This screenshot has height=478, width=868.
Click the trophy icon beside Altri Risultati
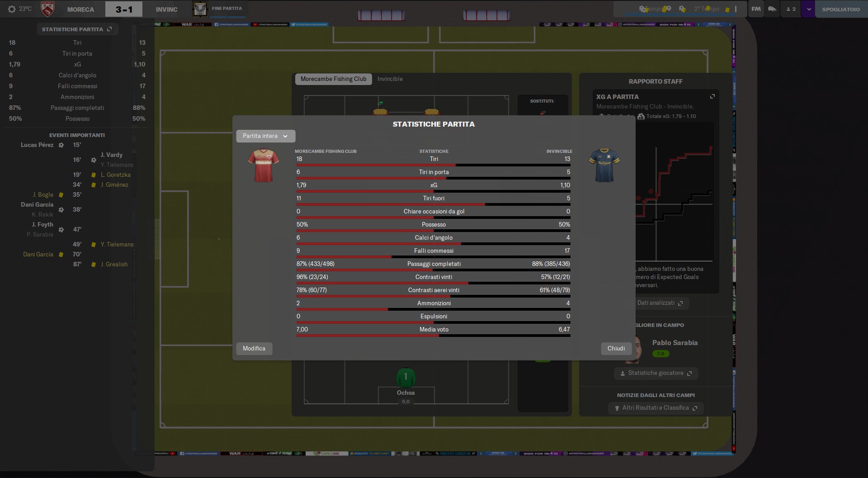click(x=617, y=408)
